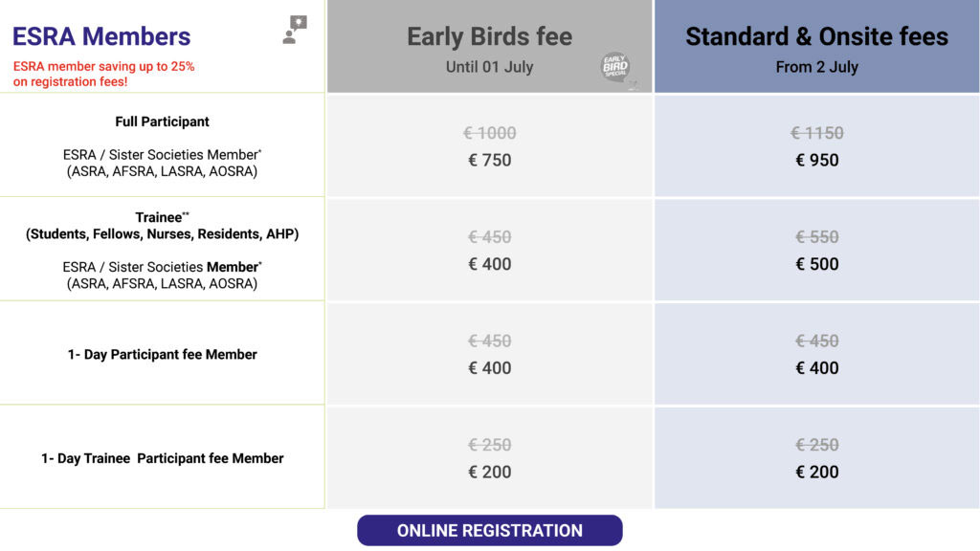Click the red ESRA member saving text
Screen dimensions: 980x551
point(103,75)
